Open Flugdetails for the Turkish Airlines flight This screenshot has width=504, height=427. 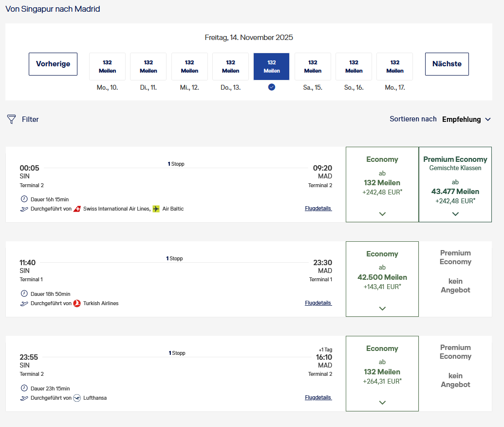pyautogui.click(x=318, y=303)
